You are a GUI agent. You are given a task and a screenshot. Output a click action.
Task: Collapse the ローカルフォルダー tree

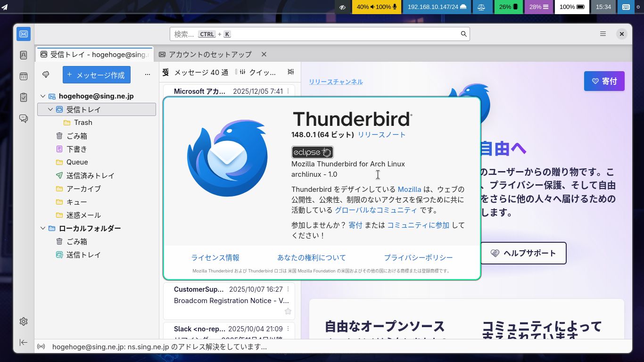(43, 228)
